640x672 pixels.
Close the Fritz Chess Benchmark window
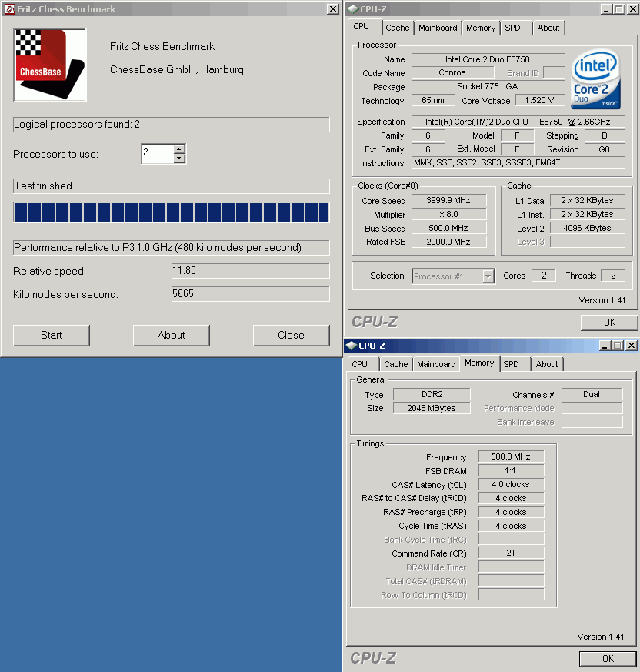(x=333, y=9)
